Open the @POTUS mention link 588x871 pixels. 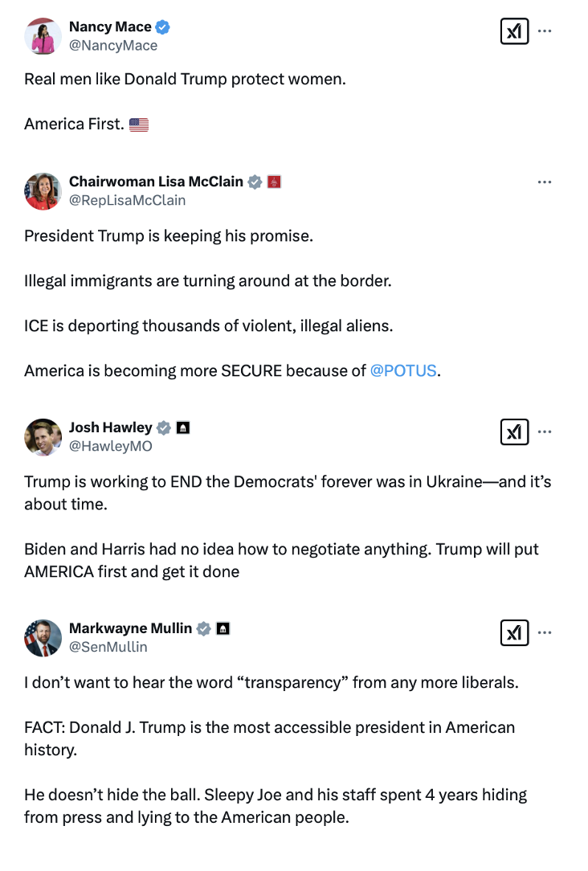click(x=403, y=370)
